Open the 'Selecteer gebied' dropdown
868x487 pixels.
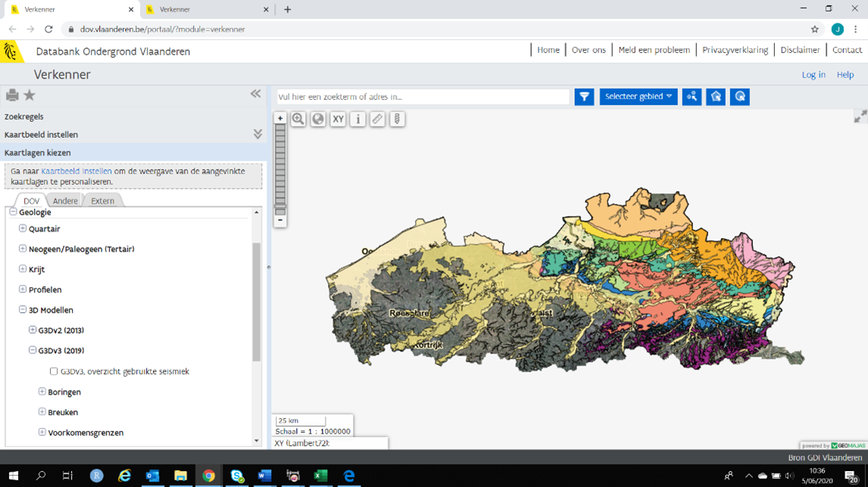(x=638, y=96)
